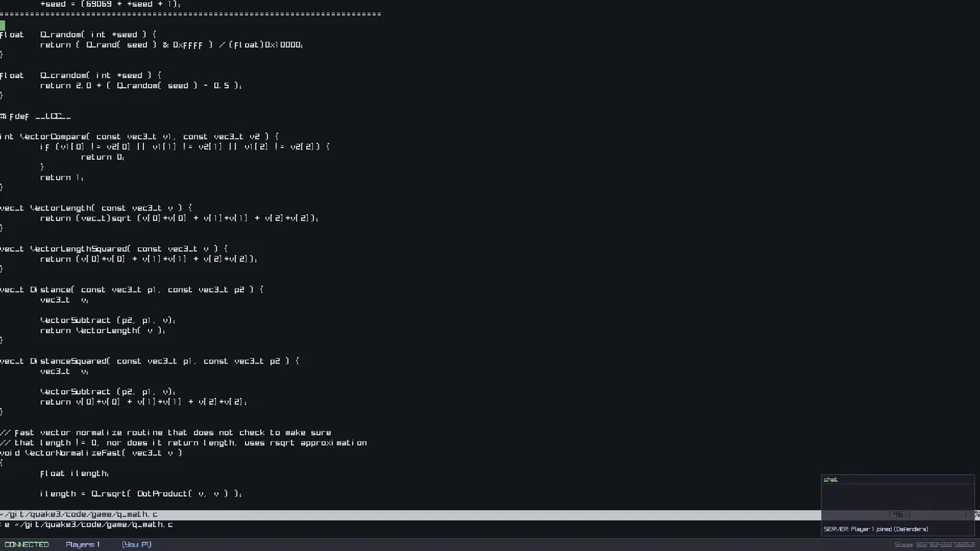Click the Players: 1 status entry
This screenshot has width=980, height=551.
83,544
